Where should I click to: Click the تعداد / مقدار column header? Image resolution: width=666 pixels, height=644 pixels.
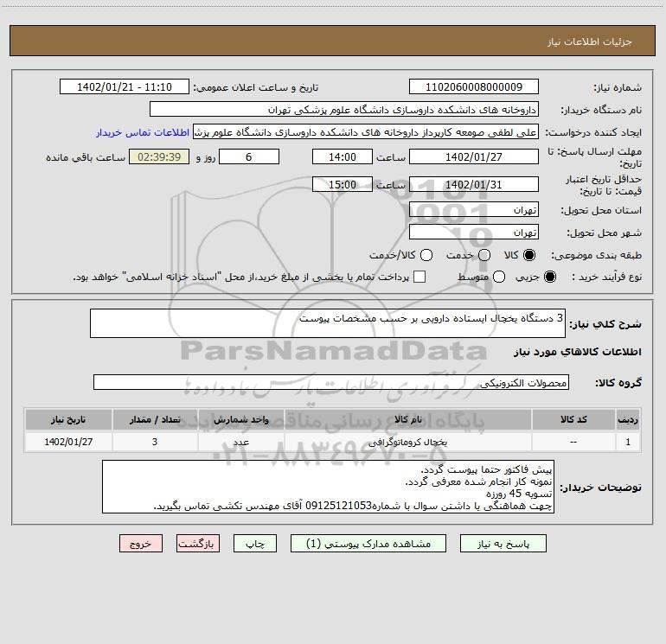(x=155, y=419)
